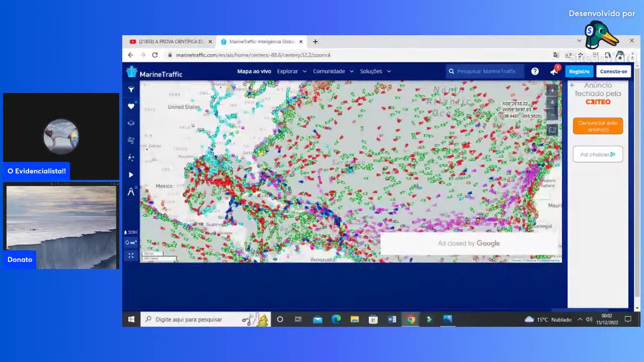Zoom in the map with plus button
The image size is (644, 362).
point(552,90)
